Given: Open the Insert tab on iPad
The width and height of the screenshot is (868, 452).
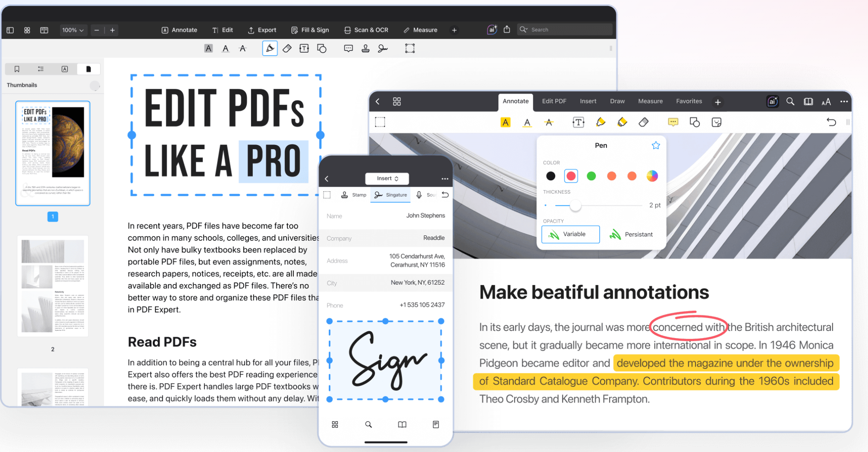Looking at the screenshot, I should 588,101.
